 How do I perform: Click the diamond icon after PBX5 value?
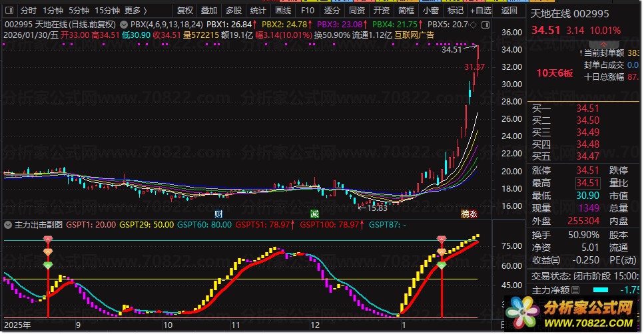coord(473,25)
